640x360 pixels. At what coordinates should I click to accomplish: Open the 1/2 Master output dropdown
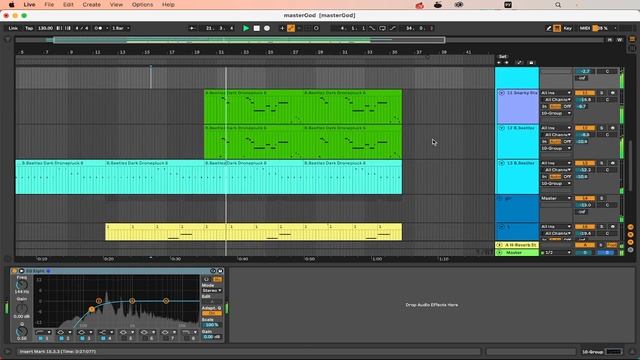[x=556, y=253]
